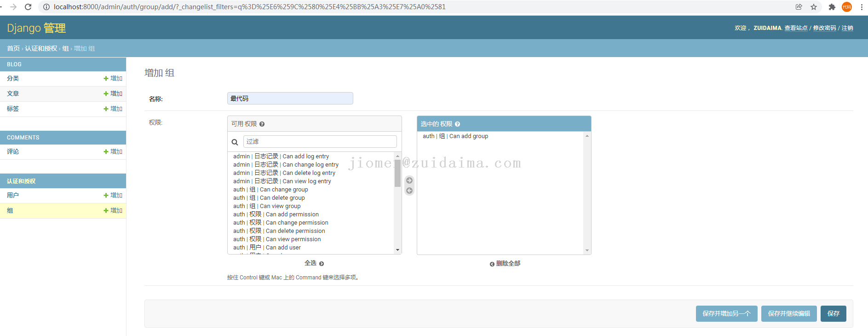This screenshot has height=336, width=868.
Task: Focus the 名称 input field
Action: coord(290,98)
